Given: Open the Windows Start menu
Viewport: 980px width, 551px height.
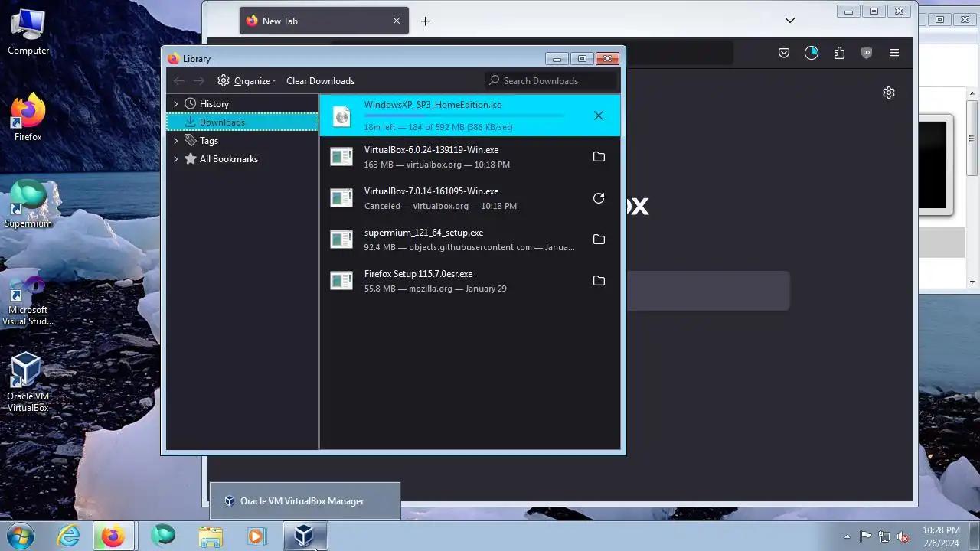Looking at the screenshot, I should coord(21,536).
